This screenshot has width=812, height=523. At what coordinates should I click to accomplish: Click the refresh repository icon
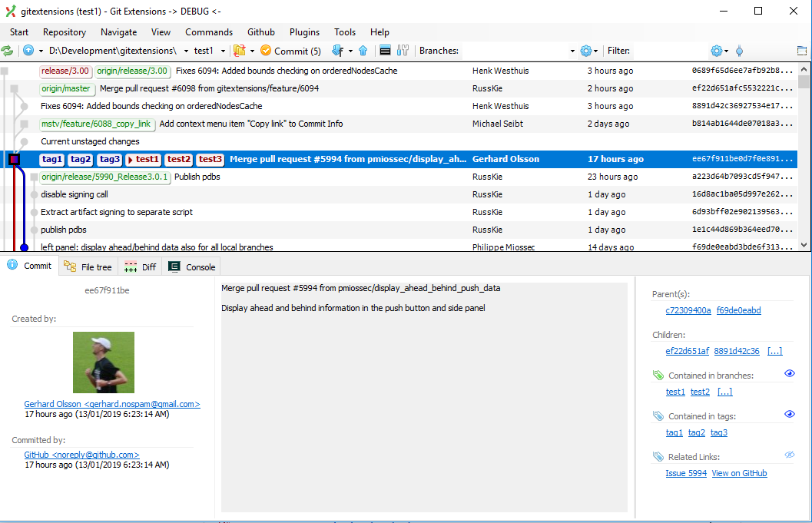pos(8,51)
